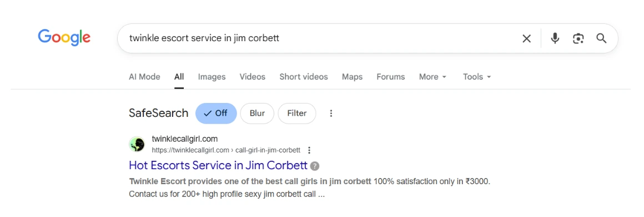
Task: Expand the More dropdown
Action: point(432,77)
